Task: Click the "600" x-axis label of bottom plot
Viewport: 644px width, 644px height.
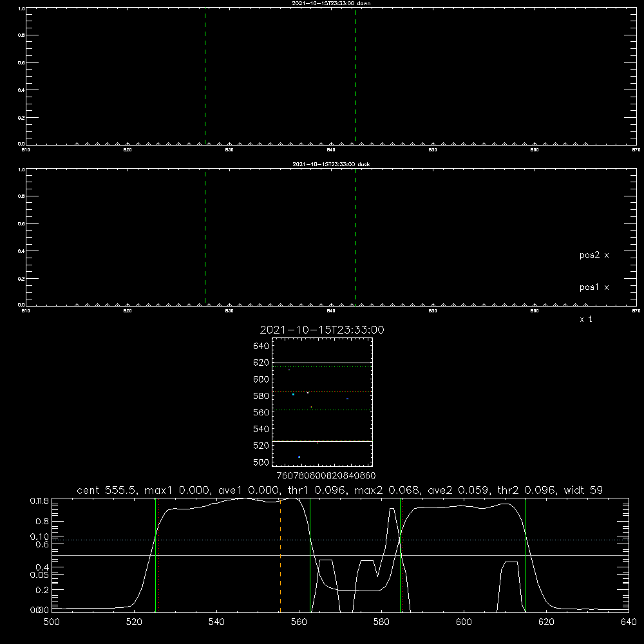Action: pos(464,622)
